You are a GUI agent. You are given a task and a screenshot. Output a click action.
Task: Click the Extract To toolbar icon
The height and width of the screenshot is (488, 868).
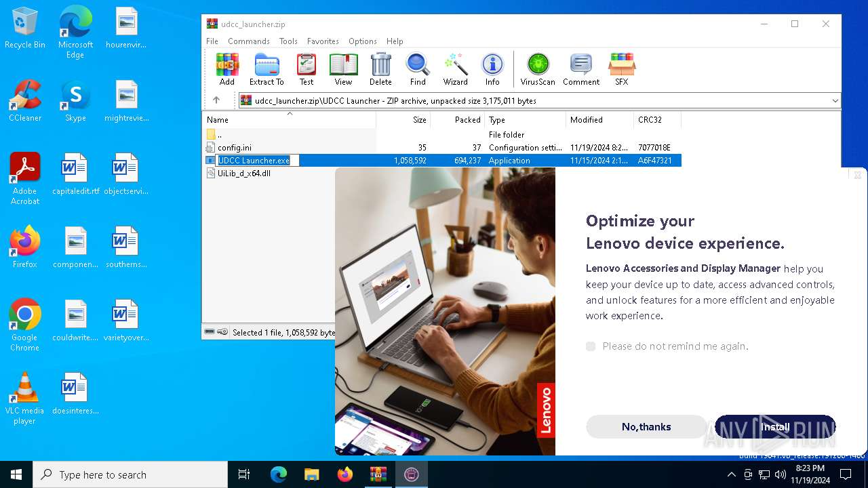[267, 69]
